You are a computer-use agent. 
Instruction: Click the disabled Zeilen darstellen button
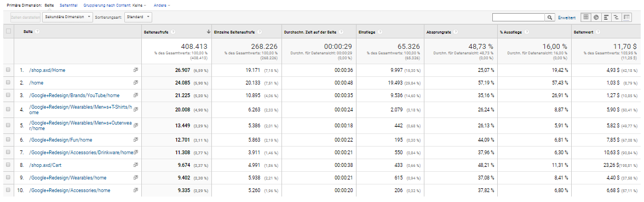[26, 17]
